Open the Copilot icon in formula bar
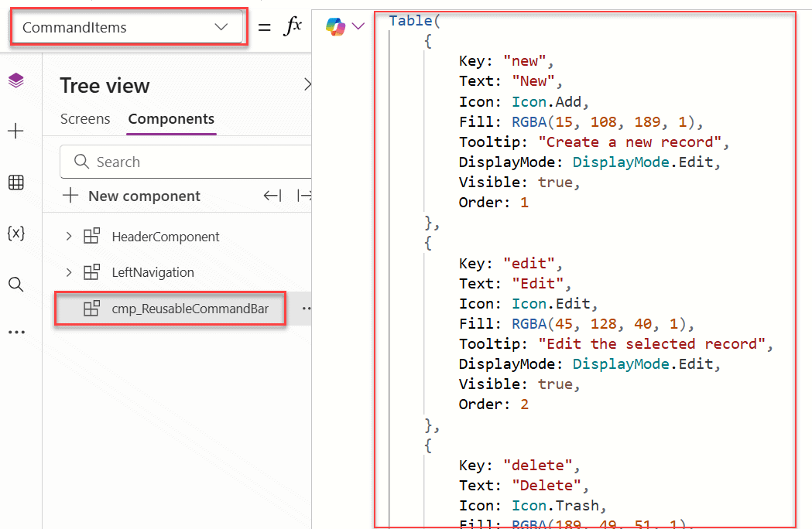 click(335, 26)
